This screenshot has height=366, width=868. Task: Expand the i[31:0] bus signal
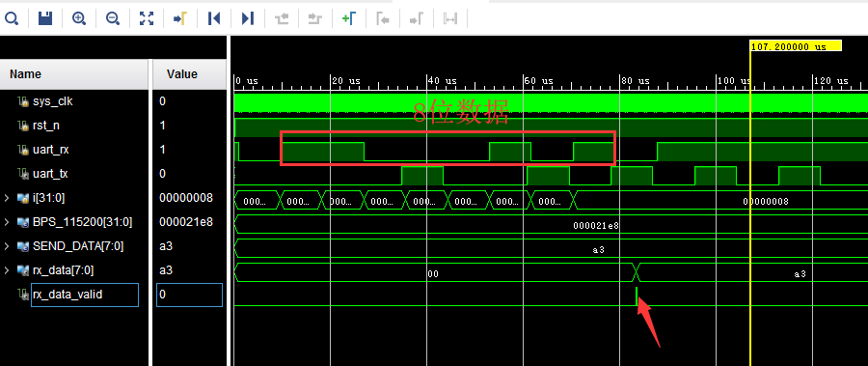7,197
